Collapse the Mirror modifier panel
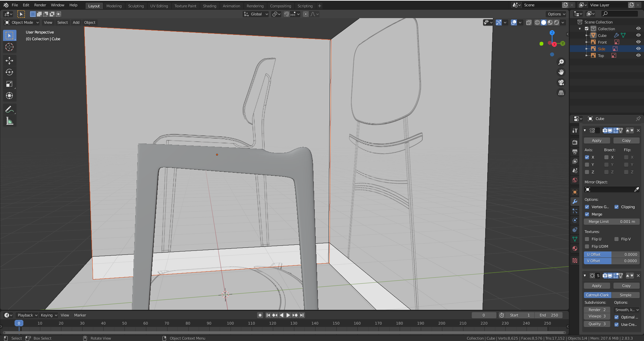The height and width of the screenshot is (341, 644). point(585,130)
